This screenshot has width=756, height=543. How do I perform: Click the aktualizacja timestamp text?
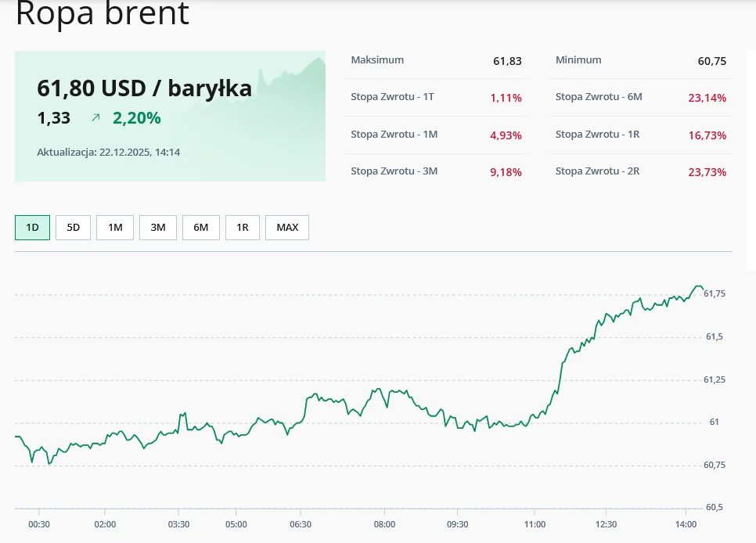coord(110,152)
